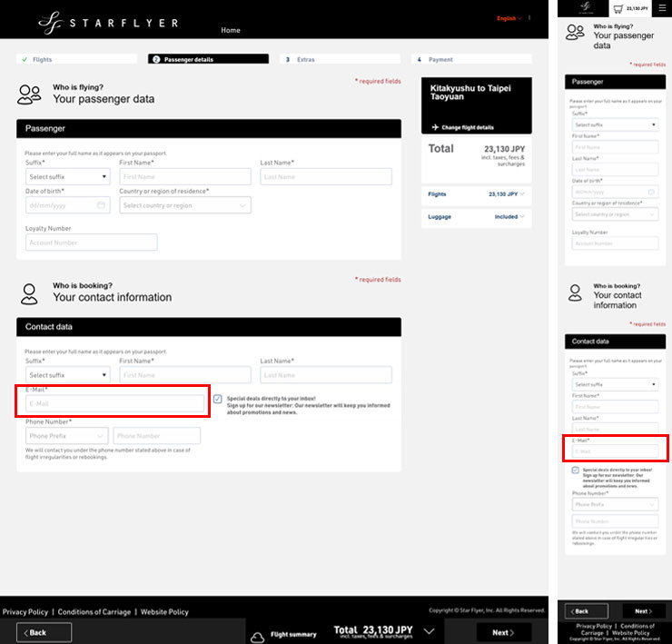Image resolution: width=672 pixels, height=644 pixels.
Task: Click the desktop Loyalty Number input field
Action: coord(91,243)
